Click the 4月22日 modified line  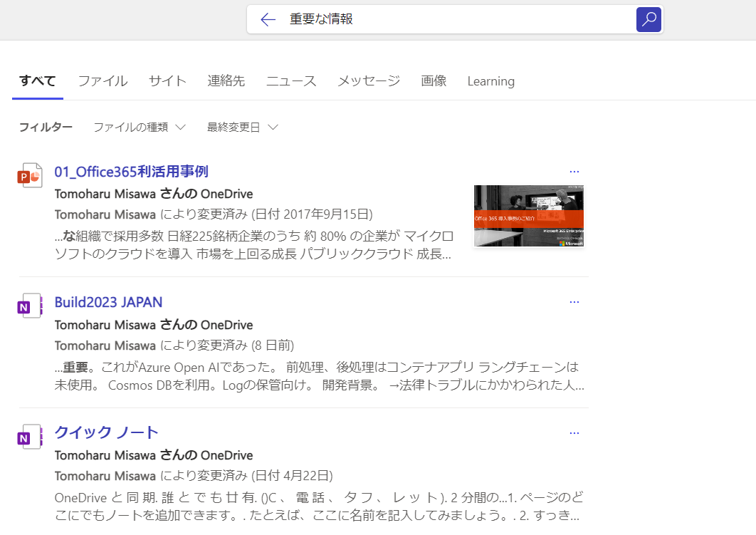tap(194, 476)
